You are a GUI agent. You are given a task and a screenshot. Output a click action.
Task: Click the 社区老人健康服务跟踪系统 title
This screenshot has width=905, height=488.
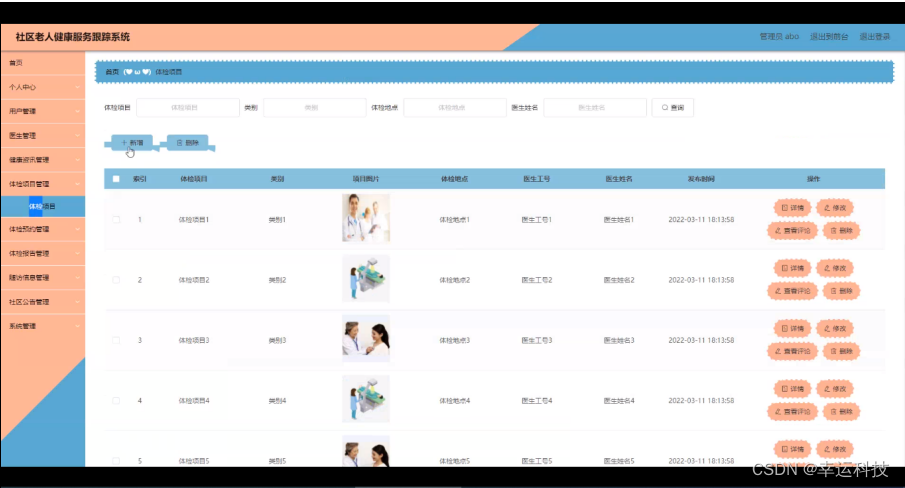coord(73,37)
